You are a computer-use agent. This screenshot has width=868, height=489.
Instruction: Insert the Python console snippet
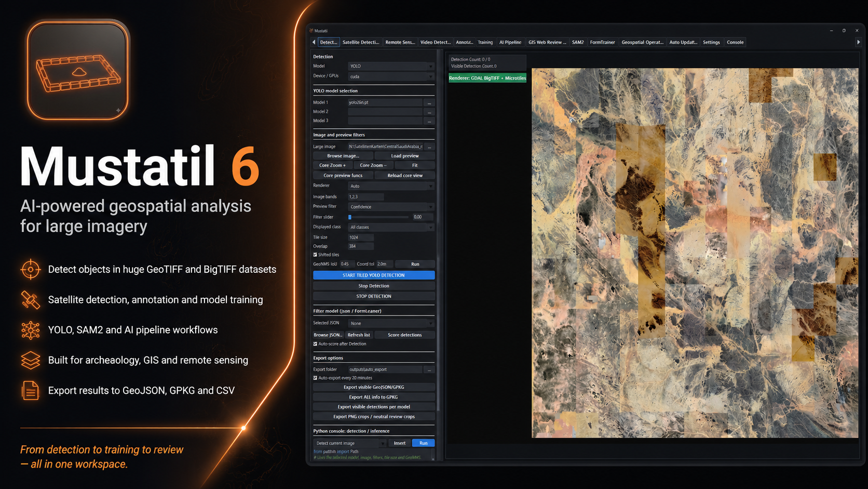click(400, 443)
